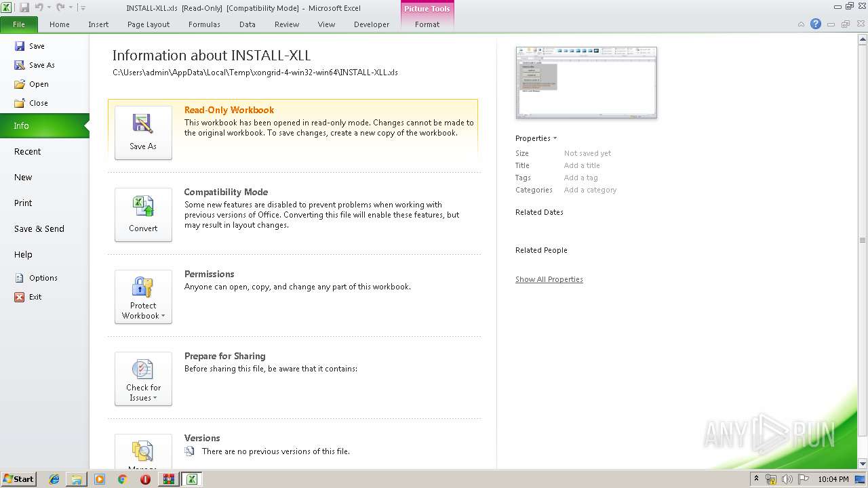The width and height of the screenshot is (868, 488).
Task: Minimize the ribbon with caret icon
Action: coord(801,24)
